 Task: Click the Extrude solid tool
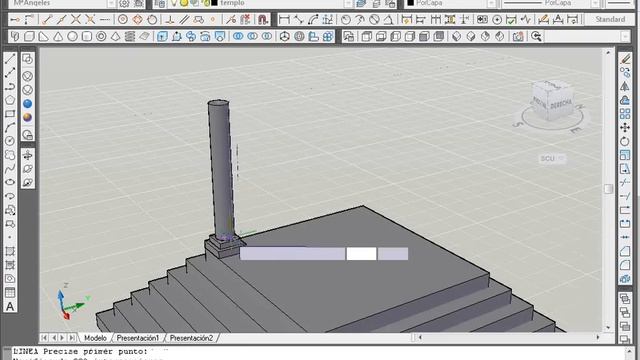click(162, 37)
